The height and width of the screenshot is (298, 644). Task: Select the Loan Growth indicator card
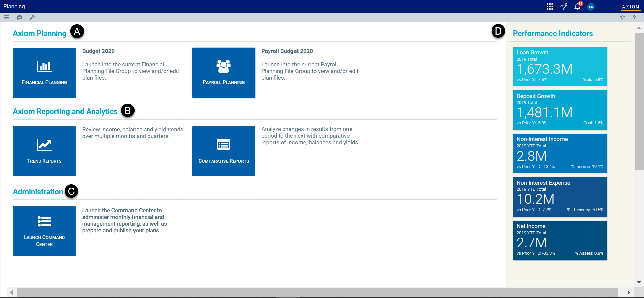(560, 67)
